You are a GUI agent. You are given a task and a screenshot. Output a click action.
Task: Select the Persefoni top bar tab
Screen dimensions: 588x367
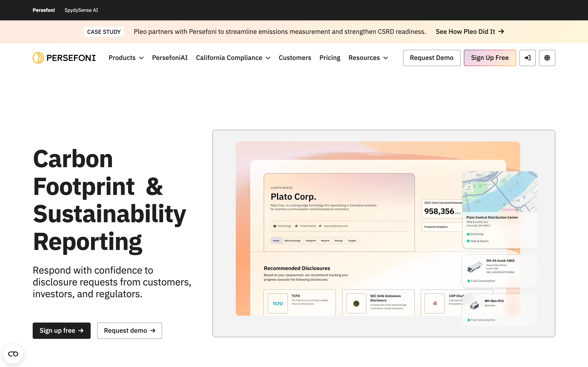point(44,10)
